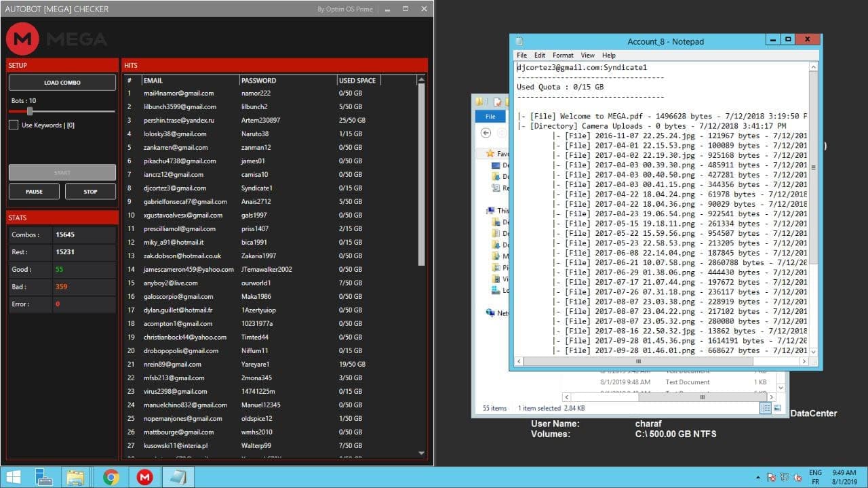Show hidden system tray icons
The height and width of the screenshot is (488, 868).
click(757, 477)
